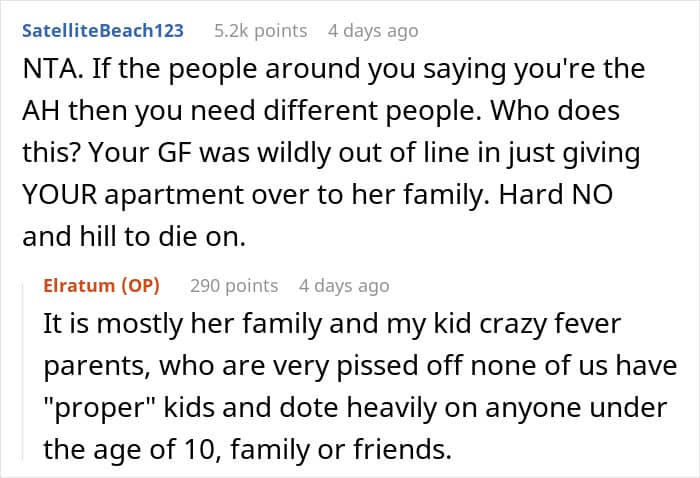Click the capitalized word 'YOUR' before apartment
Screen dimensions: 700x478
(x=59, y=195)
